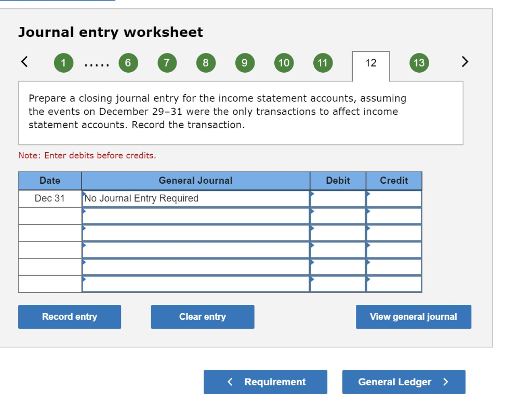The image size is (532, 404).
Task: Open journal entry step 13
Action: click(419, 63)
